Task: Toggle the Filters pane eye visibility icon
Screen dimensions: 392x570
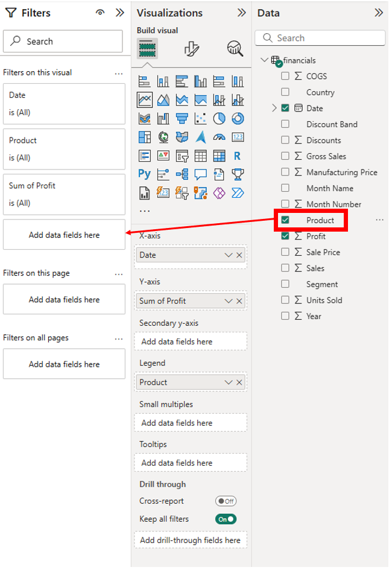Action: pyautogui.click(x=100, y=12)
